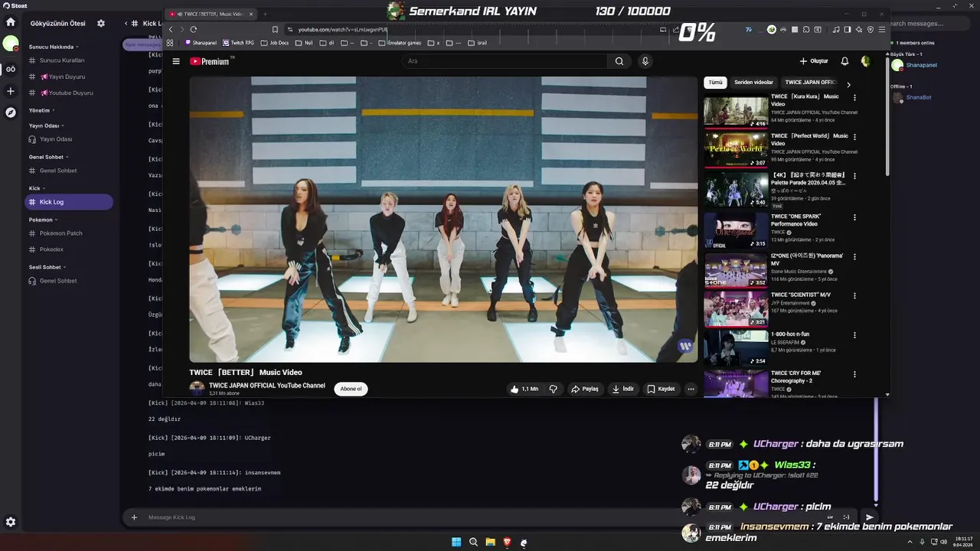The image size is (980, 551).
Task: Collapse the Pokemon category
Action: pos(43,220)
